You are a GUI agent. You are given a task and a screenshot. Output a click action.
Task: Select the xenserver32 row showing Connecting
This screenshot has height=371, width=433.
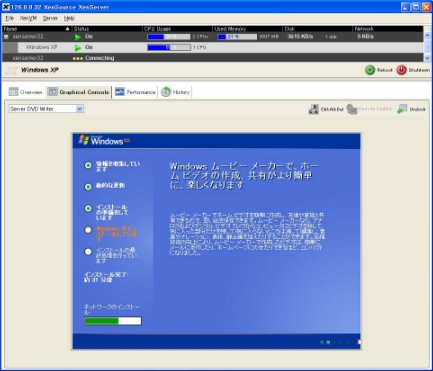[x=213, y=58]
